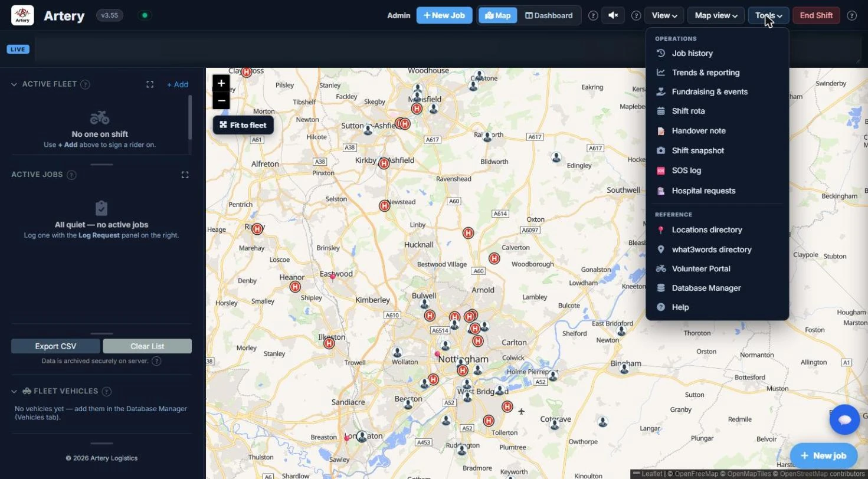Click help icon next to Dashboard
The image size is (868, 479).
tap(593, 16)
